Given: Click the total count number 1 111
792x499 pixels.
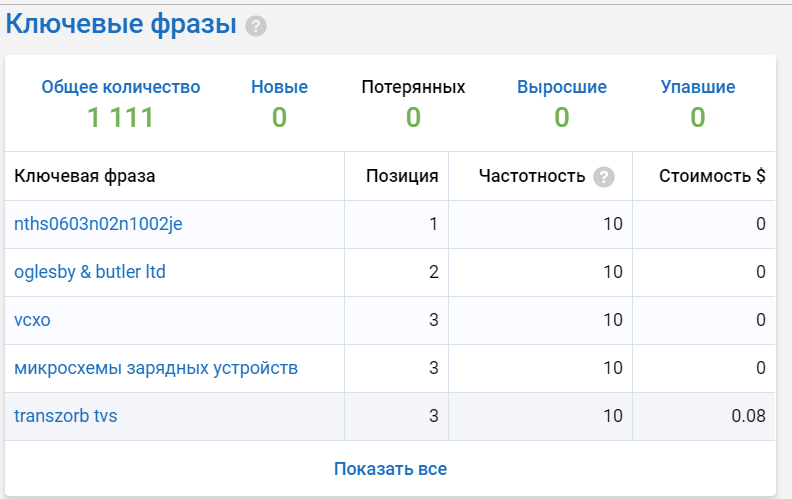Looking at the screenshot, I should [x=120, y=118].
